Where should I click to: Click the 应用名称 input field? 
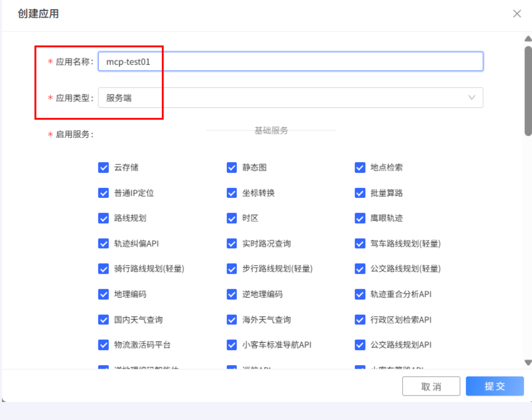pyautogui.click(x=290, y=62)
